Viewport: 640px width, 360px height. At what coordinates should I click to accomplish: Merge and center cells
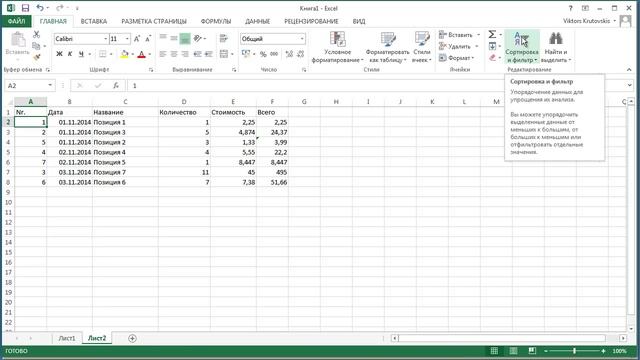pyautogui.click(x=224, y=54)
